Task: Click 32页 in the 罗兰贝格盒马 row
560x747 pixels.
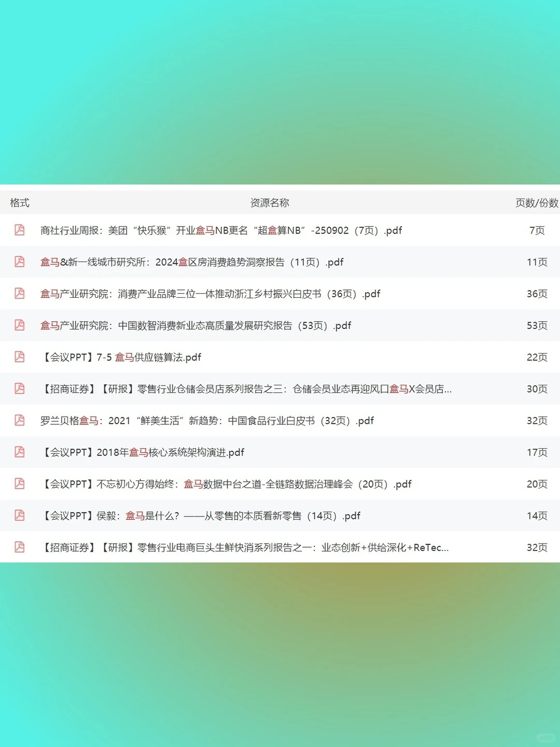Action: coord(537,420)
